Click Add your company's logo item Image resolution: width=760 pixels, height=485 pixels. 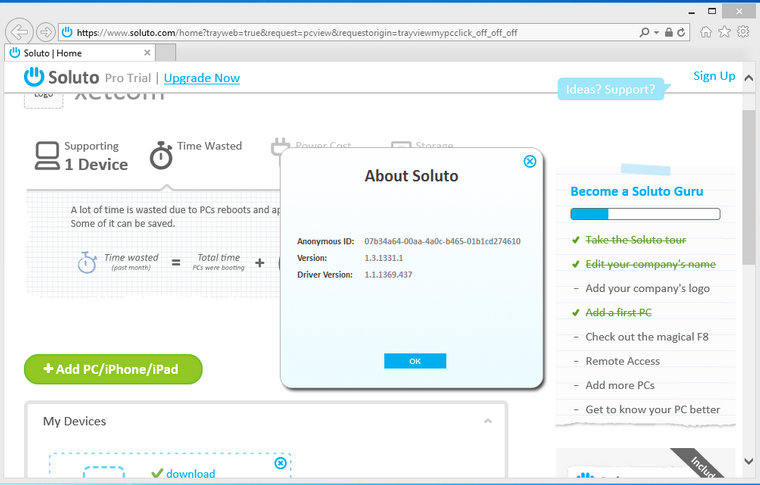pos(648,288)
